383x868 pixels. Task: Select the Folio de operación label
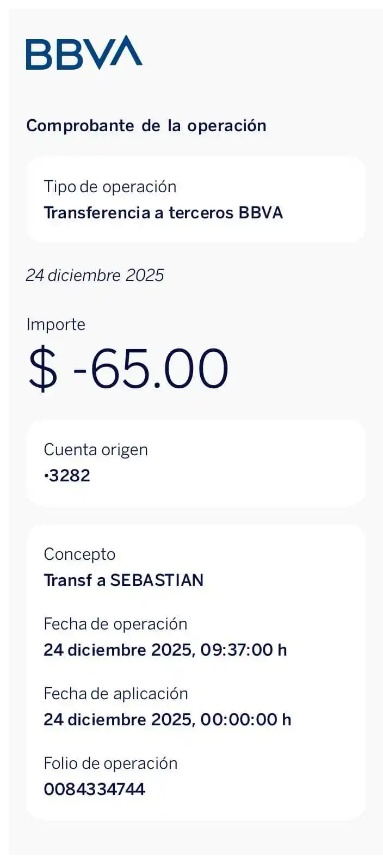pos(110,763)
